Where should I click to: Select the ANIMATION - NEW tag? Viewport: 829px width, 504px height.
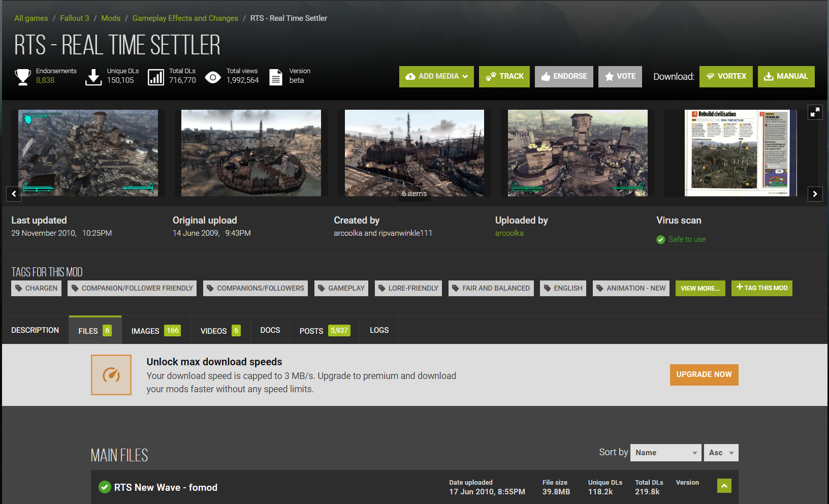pyautogui.click(x=631, y=288)
